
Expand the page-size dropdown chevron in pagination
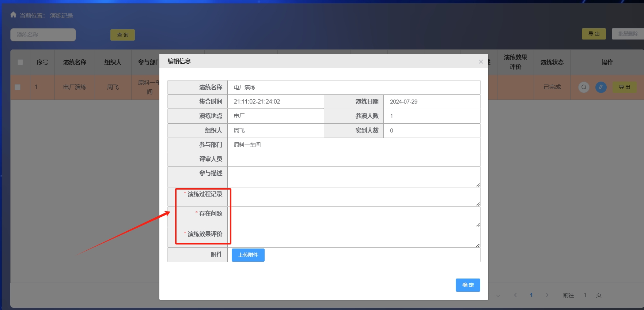[498, 295]
